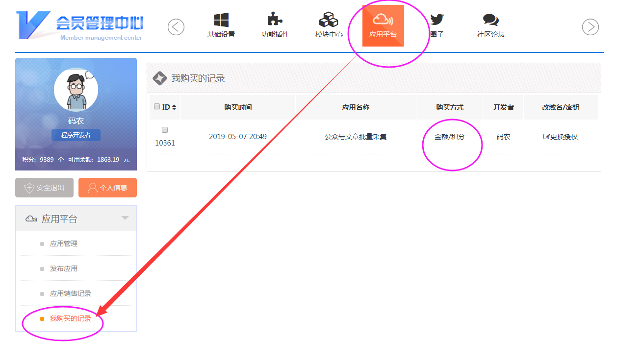Click the 会员管理中心 logo
This screenshot has width=641, height=364.
[x=81, y=25]
